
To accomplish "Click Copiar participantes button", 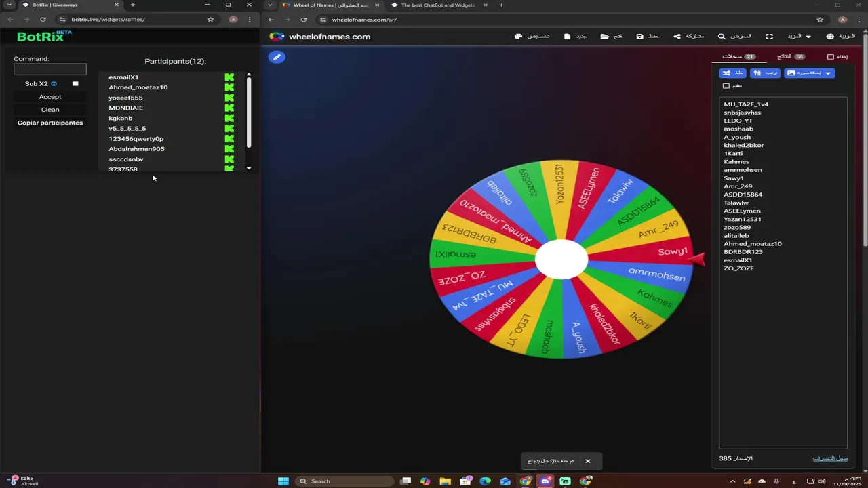I will coord(50,123).
